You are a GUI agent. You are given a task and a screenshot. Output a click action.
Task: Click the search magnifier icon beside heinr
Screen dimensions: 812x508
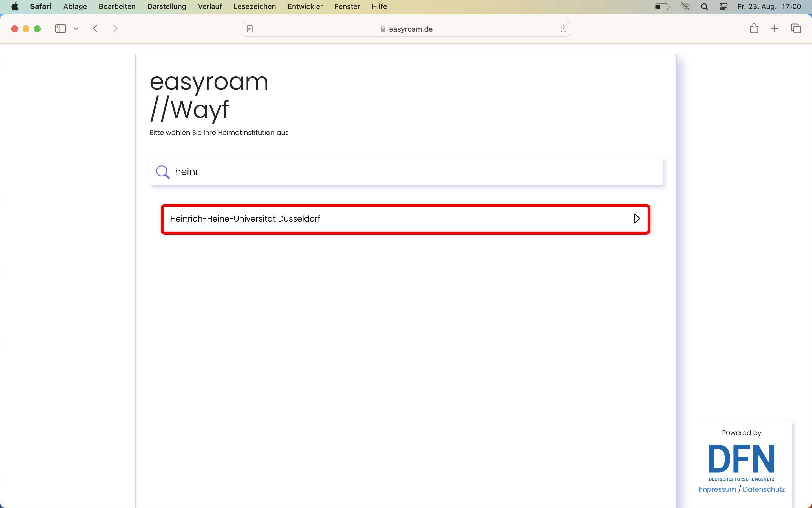tap(163, 172)
